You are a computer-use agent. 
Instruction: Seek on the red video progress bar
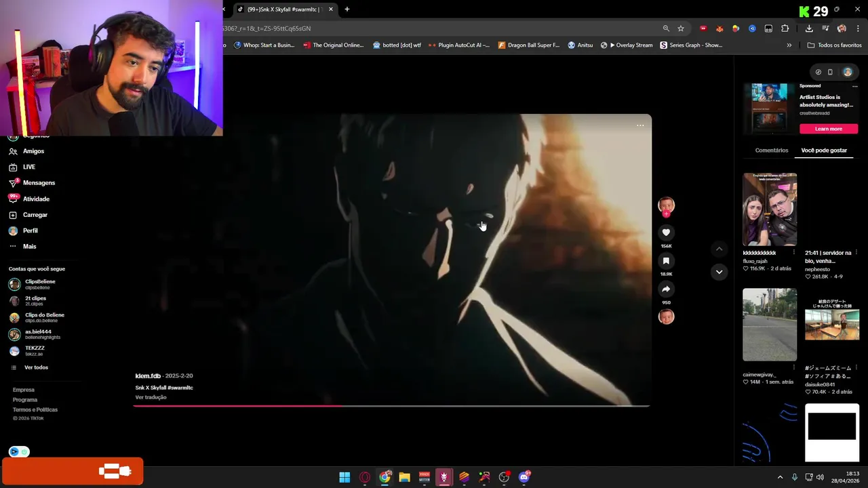coord(392,405)
